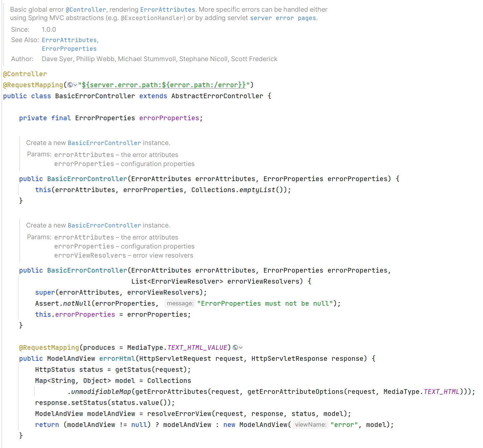Click 'this.errorProperties' assignment target

pyautogui.click(x=75, y=314)
